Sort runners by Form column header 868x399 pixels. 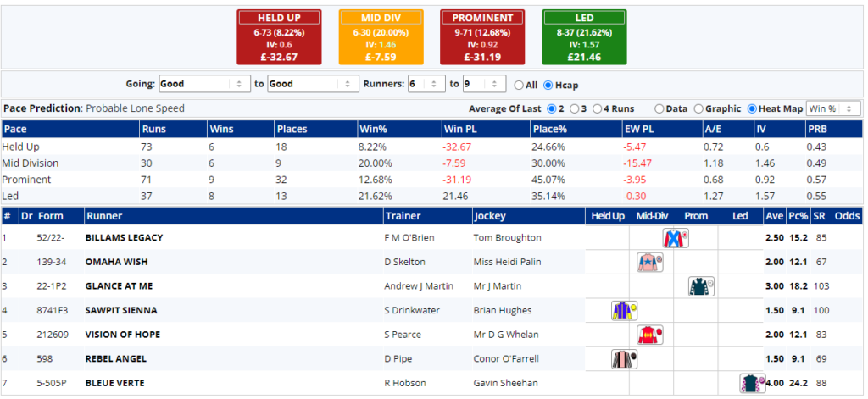coord(49,216)
